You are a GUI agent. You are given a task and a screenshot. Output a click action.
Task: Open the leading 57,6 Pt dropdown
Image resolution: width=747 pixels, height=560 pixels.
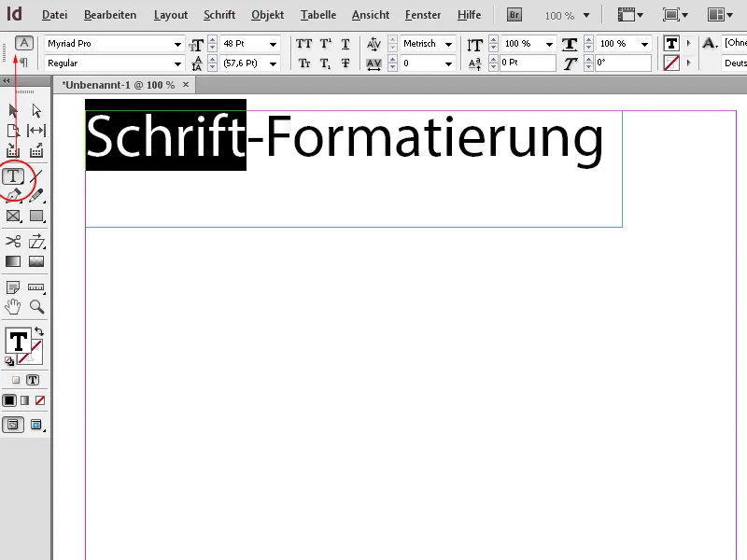pyautogui.click(x=273, y=63)
